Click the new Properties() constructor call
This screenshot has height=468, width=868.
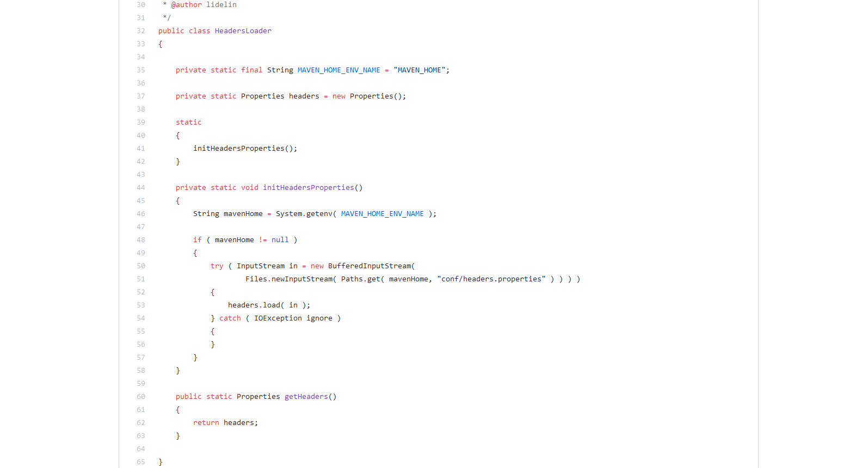click(x=367, y=96)
